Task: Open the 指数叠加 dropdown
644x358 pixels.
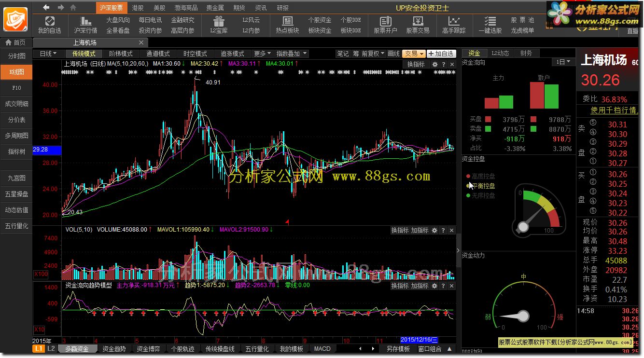Action: pyautogui.click(x=291, y=54)
